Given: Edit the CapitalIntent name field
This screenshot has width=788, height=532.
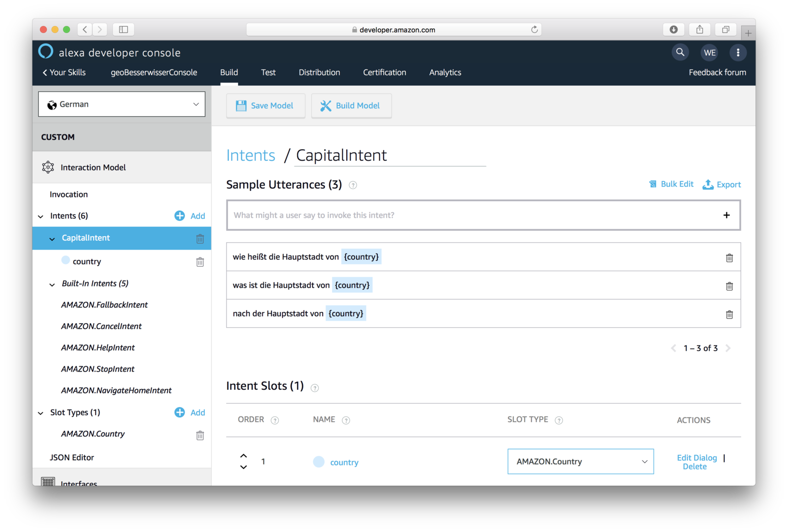Looking at the screenshot, I should click(390, 156).
